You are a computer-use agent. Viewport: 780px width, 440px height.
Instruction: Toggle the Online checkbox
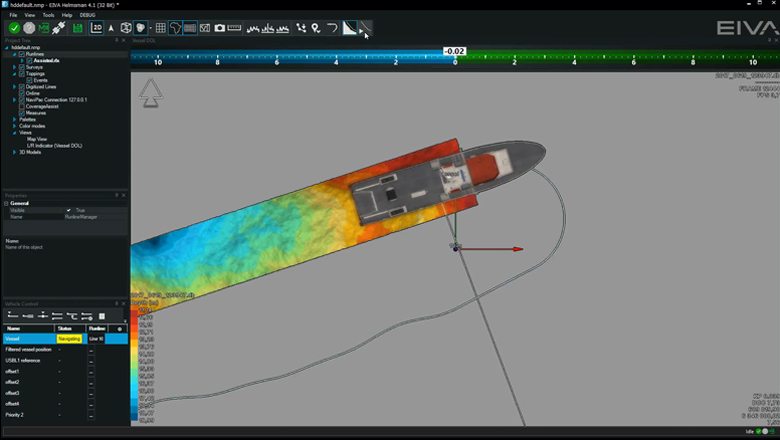[21, 93]
